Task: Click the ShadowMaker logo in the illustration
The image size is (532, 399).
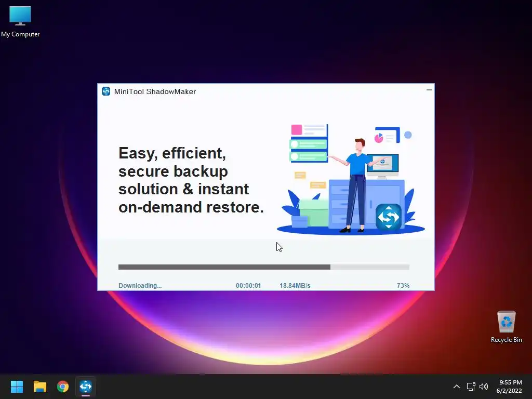Action: click(389, 217)
